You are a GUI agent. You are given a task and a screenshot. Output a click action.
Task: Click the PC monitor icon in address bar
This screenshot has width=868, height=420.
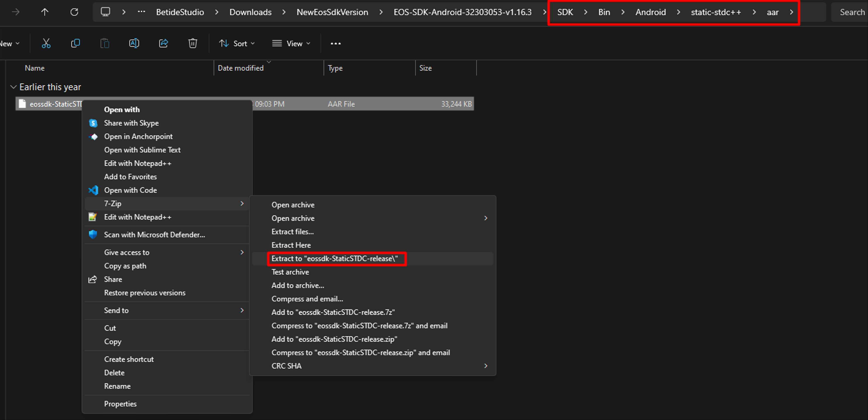[106, 12]
